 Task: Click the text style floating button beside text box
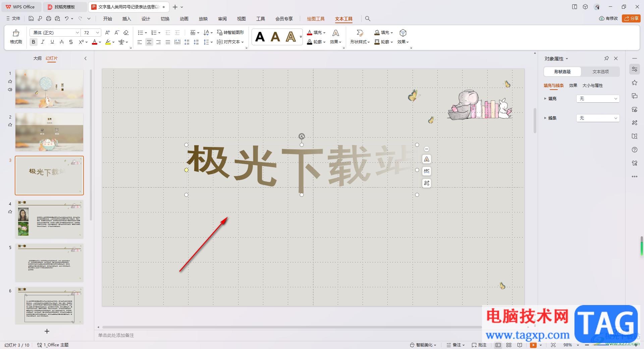click(427, 159)
